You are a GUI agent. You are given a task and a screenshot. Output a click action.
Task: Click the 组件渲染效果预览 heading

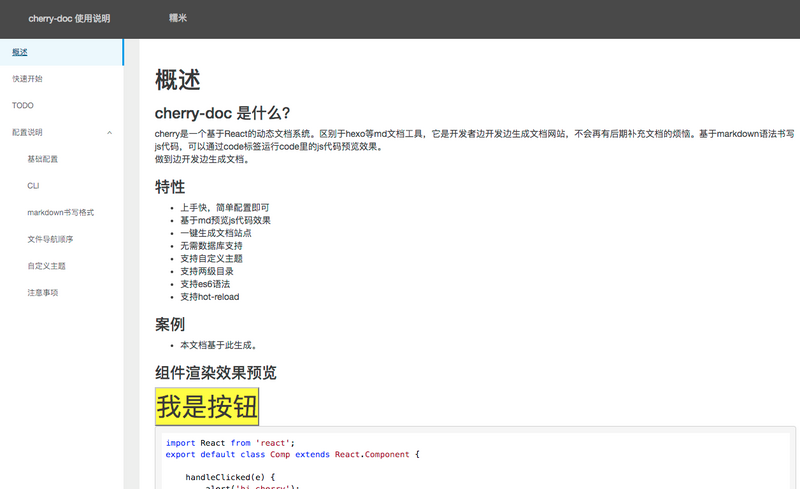216,373
